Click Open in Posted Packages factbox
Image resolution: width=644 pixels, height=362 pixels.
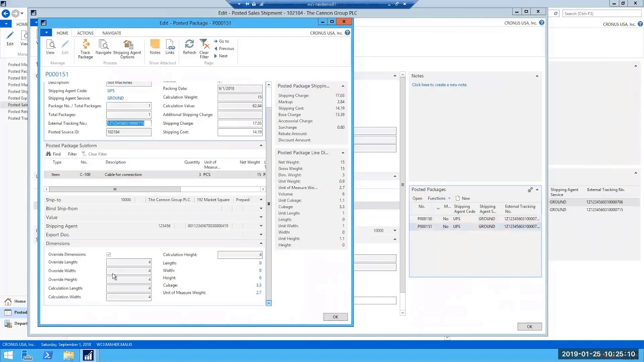(417, 198)
